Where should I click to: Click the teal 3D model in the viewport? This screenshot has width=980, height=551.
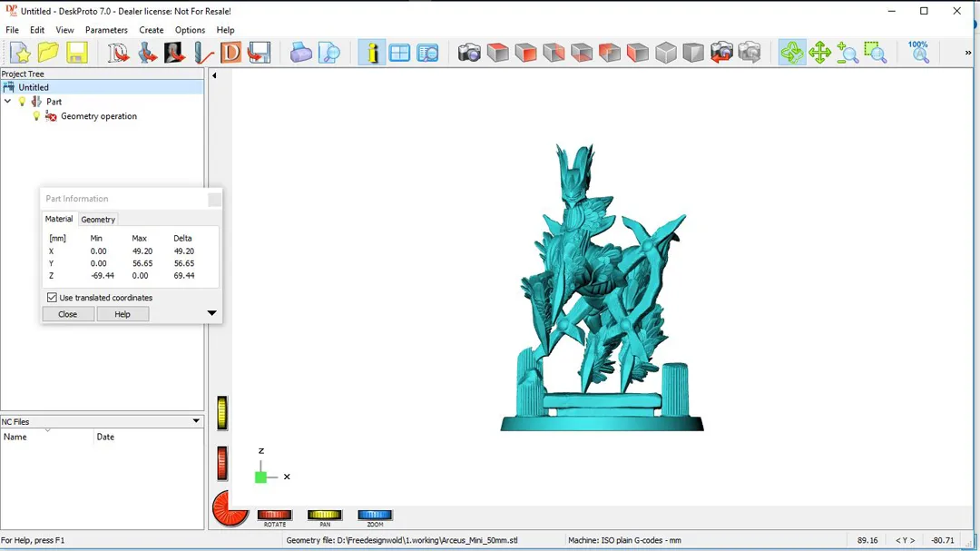(x=602, y=288)
